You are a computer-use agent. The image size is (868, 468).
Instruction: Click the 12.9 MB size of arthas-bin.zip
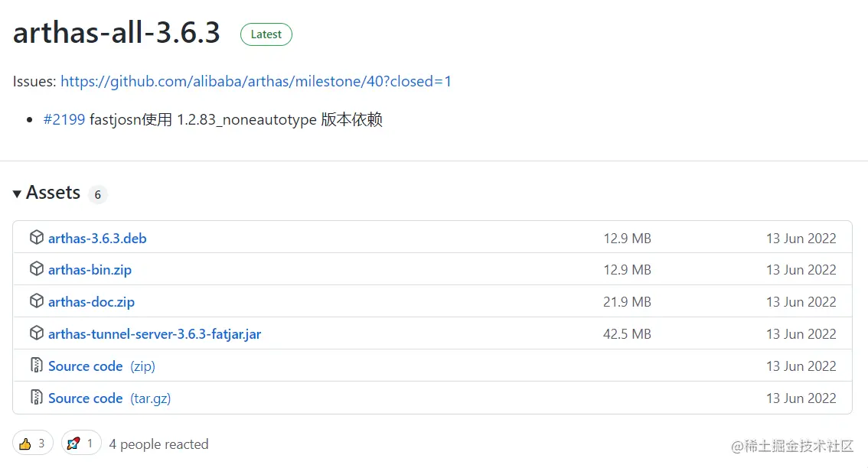(627, 270)
